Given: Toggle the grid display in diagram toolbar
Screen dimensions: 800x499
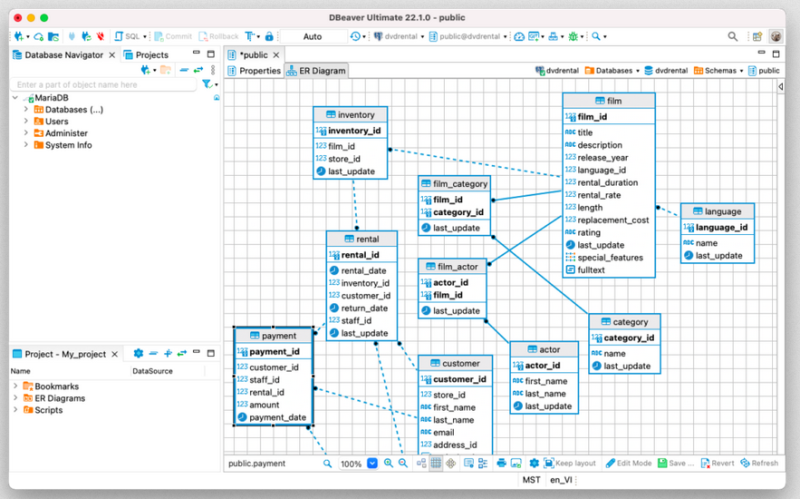Looking at the screenshot, I should [x=436, y=464].
